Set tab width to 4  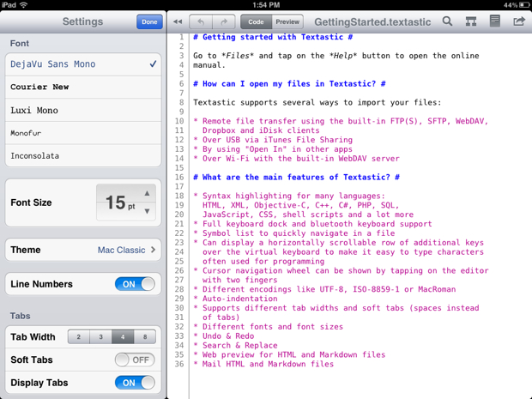[x=123, y=337]
